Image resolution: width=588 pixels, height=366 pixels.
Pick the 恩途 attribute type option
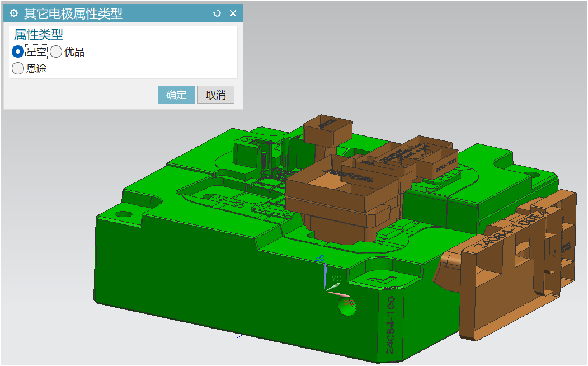[x=18, y=69]
